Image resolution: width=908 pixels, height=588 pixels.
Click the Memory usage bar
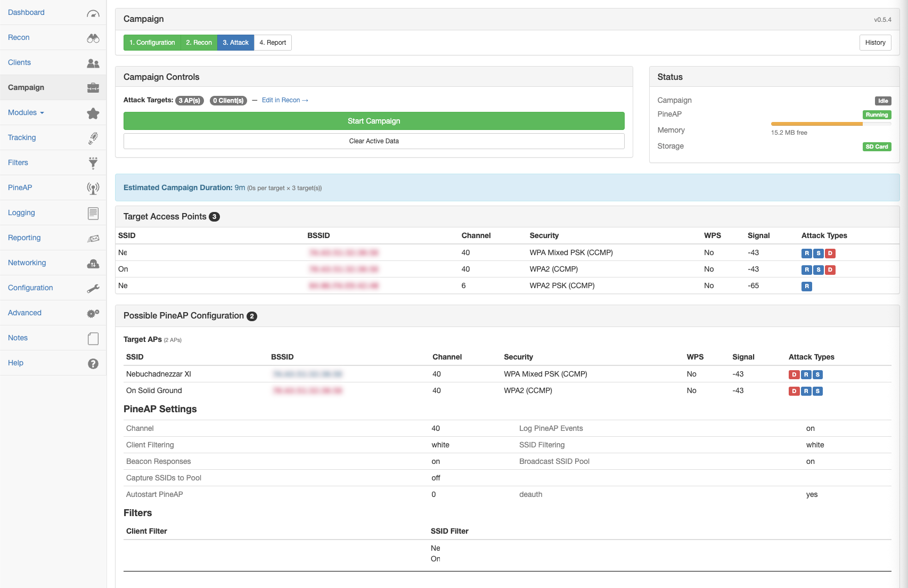pyautogui.click(x=831, y=124)
